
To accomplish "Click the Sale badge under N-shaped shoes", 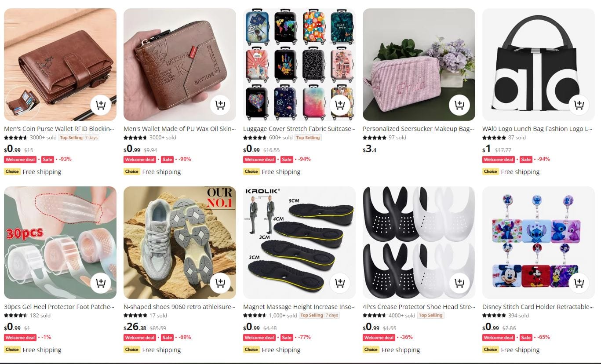I will (x=167, y=338).
